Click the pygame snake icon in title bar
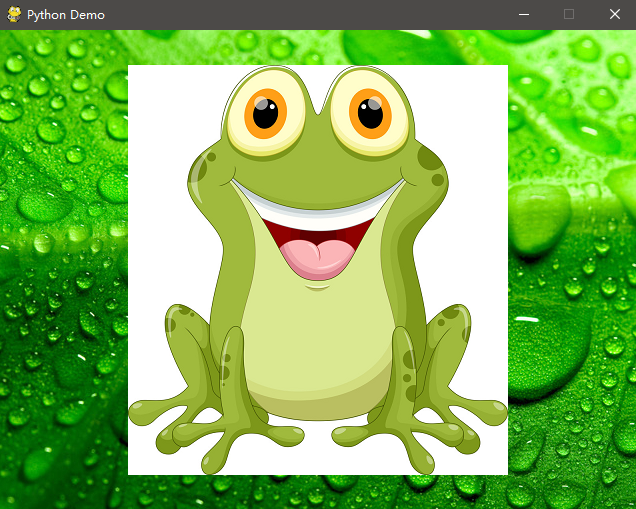This screenshot has height=509, width=636. pos(14,14)
